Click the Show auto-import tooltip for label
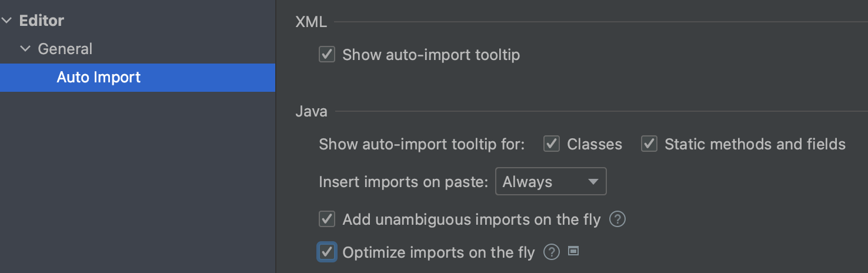 [x=421, y=144]
